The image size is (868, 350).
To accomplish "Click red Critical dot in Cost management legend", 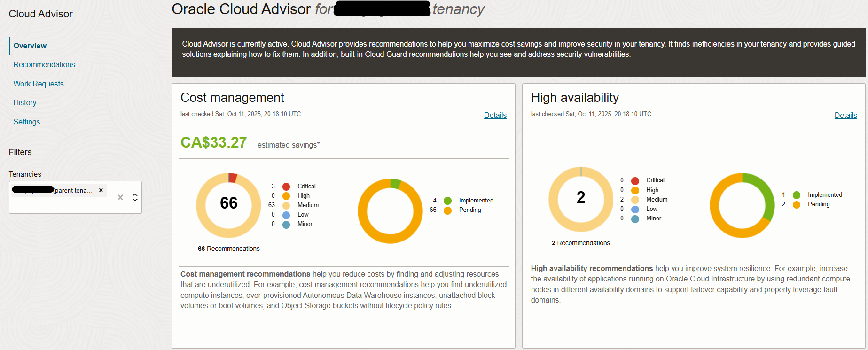I will (286, 187).
